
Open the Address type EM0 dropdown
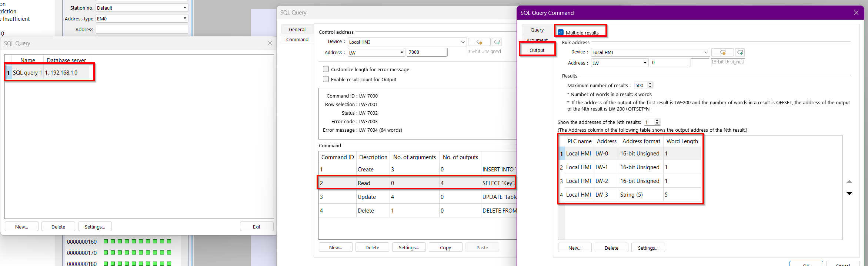pos(185,19)
